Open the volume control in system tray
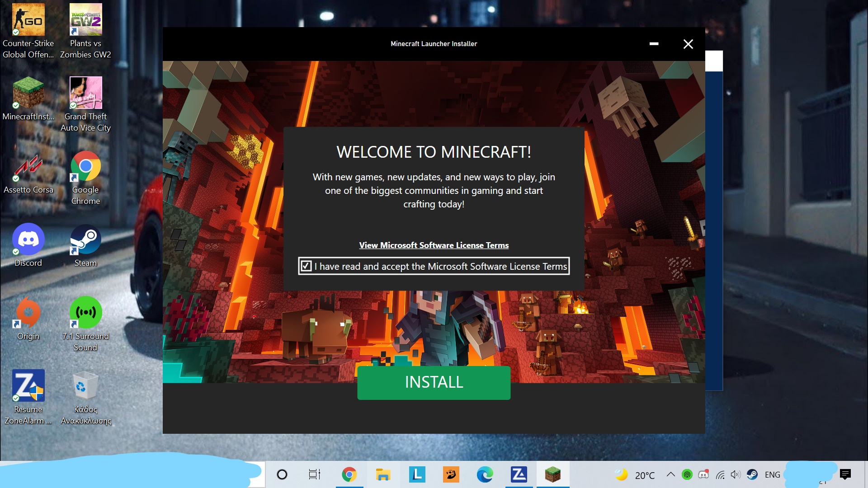The width and height of the screenshot is (868, 488). tap(736, 474)
